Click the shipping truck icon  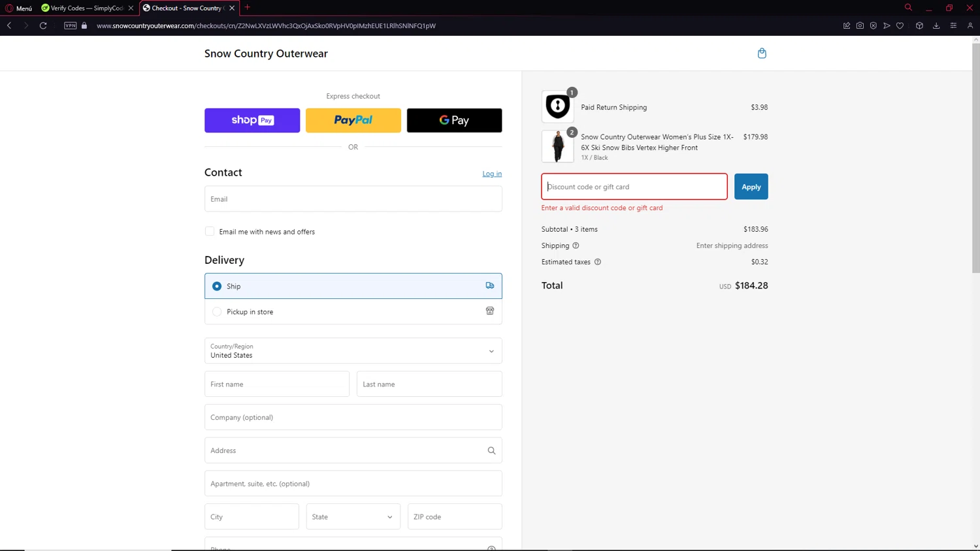(490, 286)
